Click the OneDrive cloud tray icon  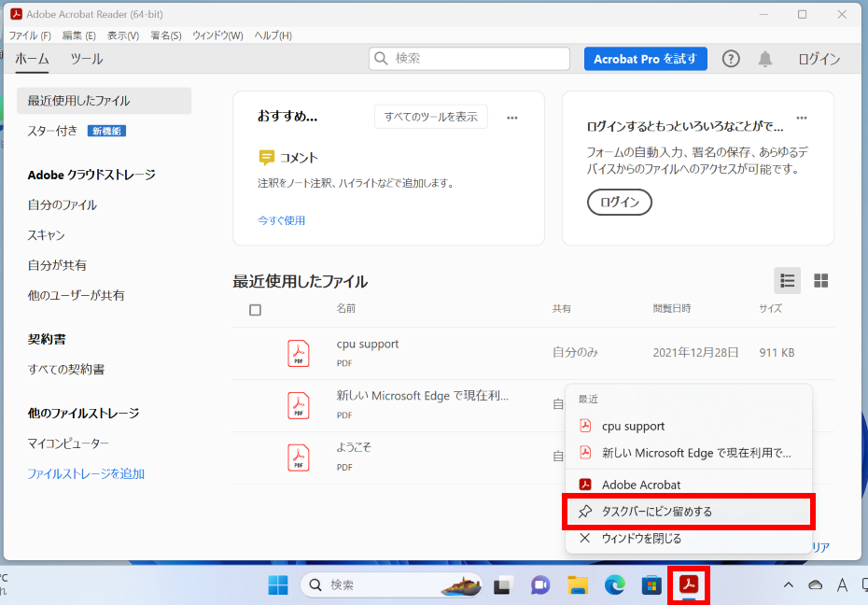[x=815, y=584]
